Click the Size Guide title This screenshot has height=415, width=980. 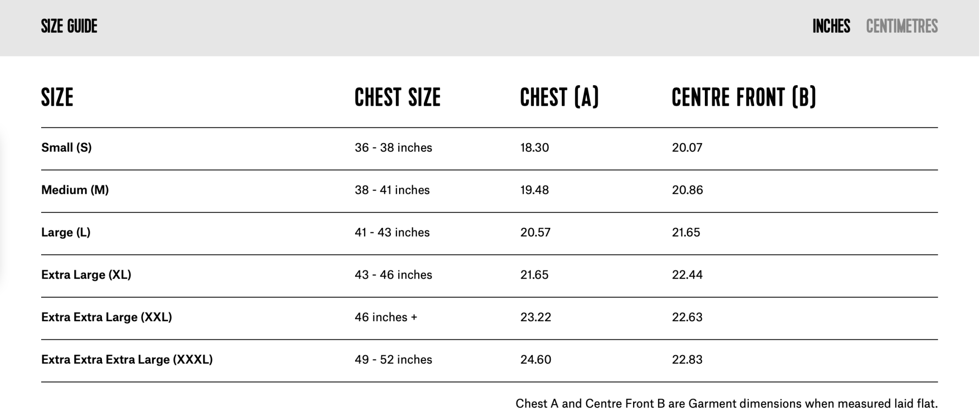coord(69,26)
